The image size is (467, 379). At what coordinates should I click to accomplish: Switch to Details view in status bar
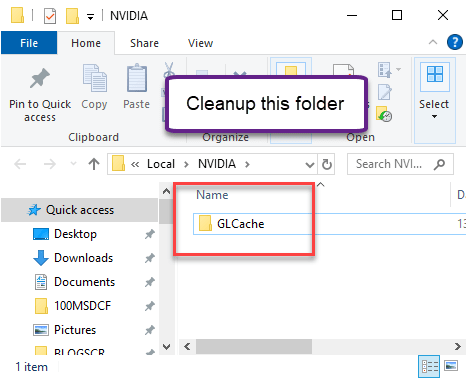pos(429,366)
